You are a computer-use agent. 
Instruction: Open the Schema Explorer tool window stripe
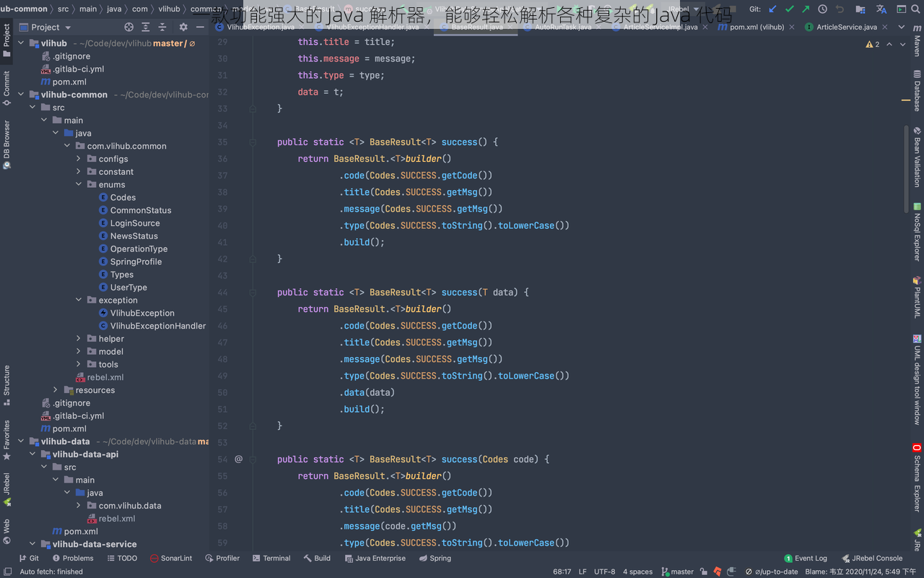click(x=918, y=478)
